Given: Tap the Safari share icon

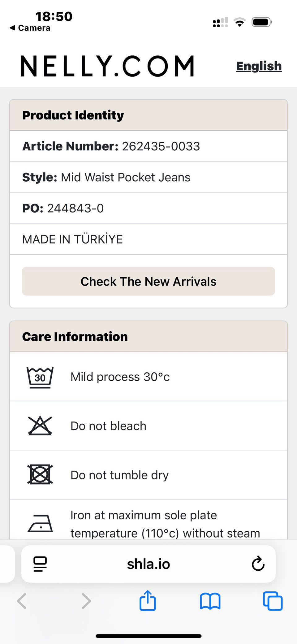Looking at the screenshot, I should click(148, 601).
